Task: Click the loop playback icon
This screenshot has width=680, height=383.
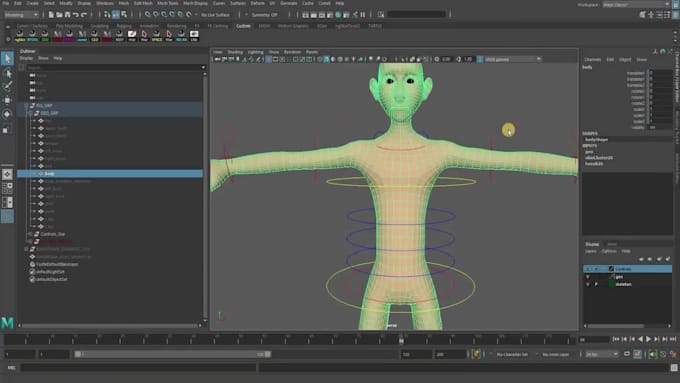Action: [x=627, y=354]
